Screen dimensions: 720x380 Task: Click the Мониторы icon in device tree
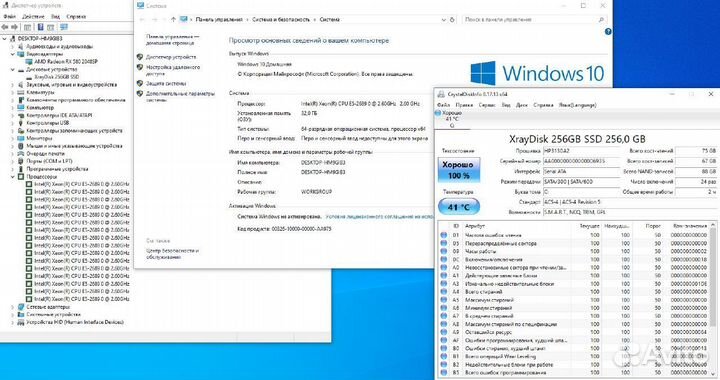tap(21, 138)
